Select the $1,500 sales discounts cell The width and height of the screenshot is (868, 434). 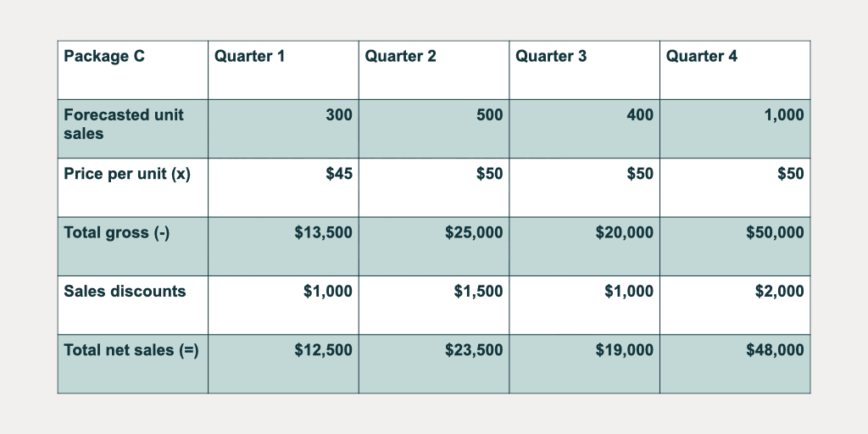point(478,291)
